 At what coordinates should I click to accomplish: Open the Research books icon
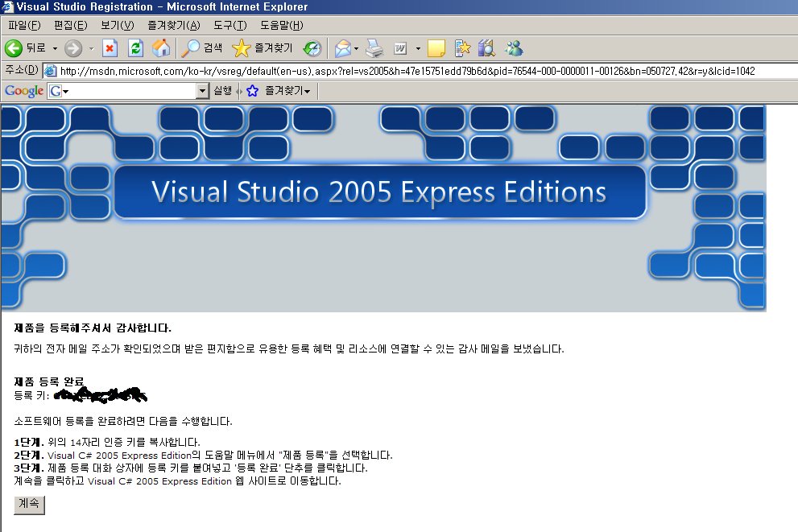pos(486,48)
